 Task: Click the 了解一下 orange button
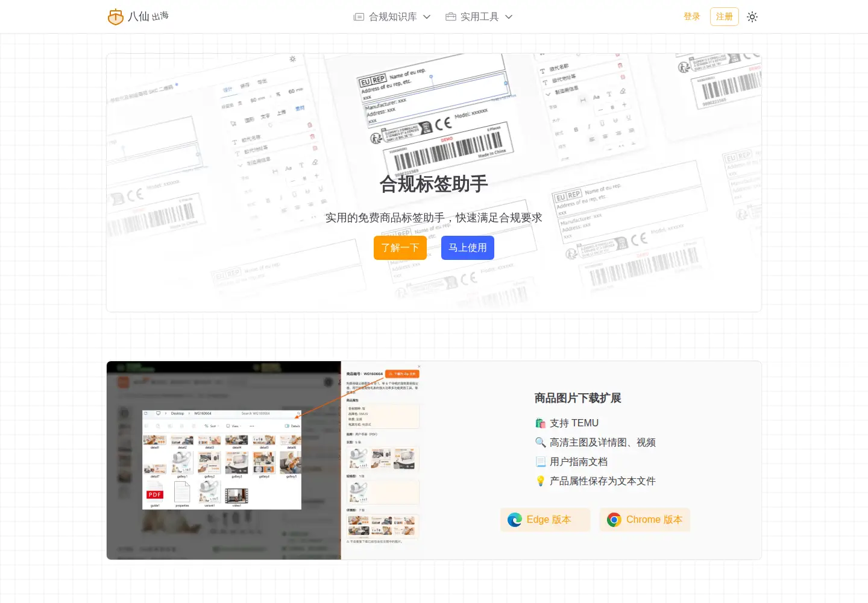[400, 248]
